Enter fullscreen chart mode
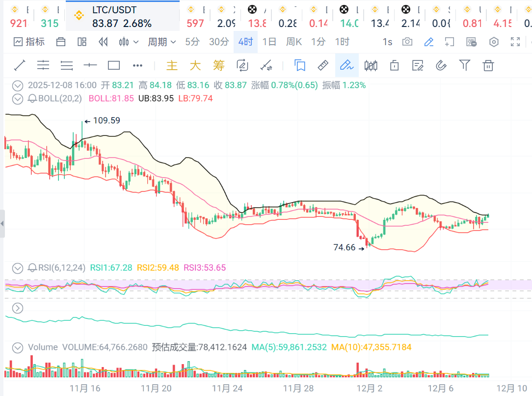The image size is (532, 396). click(x=515, y=42)
